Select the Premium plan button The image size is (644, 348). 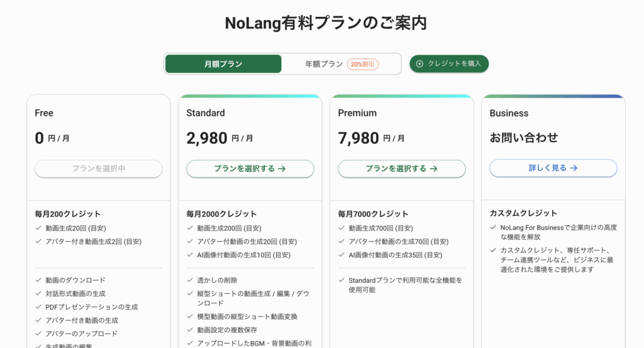[x=402, y=169]
